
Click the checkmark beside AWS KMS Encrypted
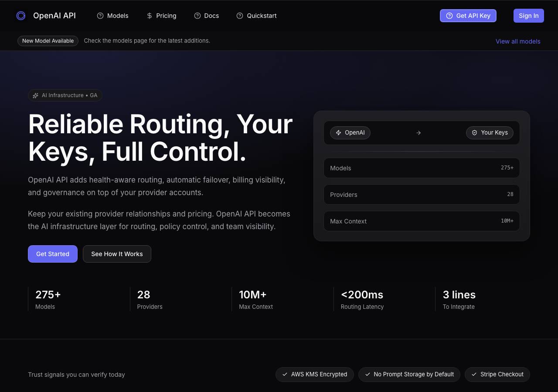(285, 375)
